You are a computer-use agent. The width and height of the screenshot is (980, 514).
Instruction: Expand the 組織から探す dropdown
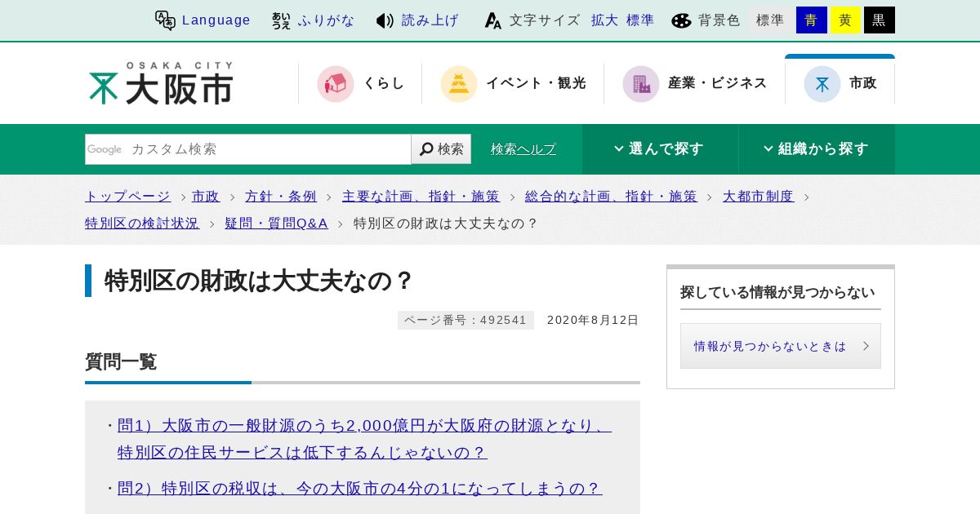[817, 149]
